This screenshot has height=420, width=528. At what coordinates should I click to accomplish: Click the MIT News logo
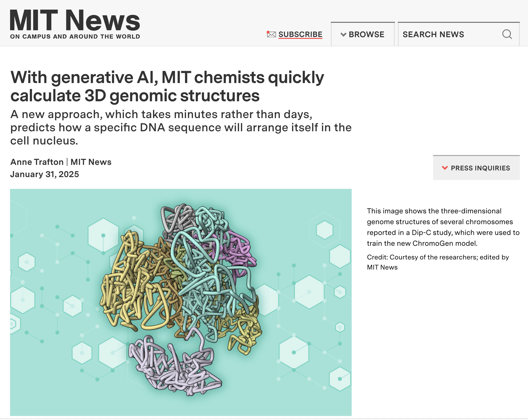75,21
